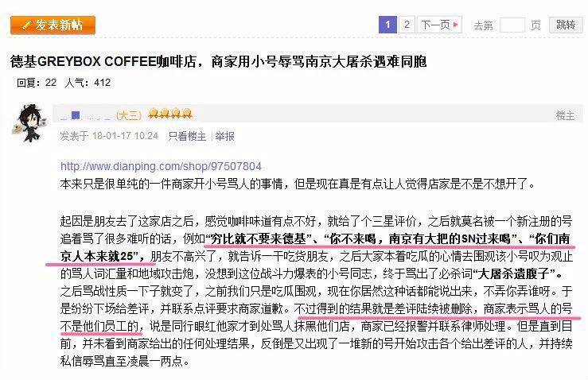Click the 发表新帖 new post button
588x380 pixels.
coord(53,25)
